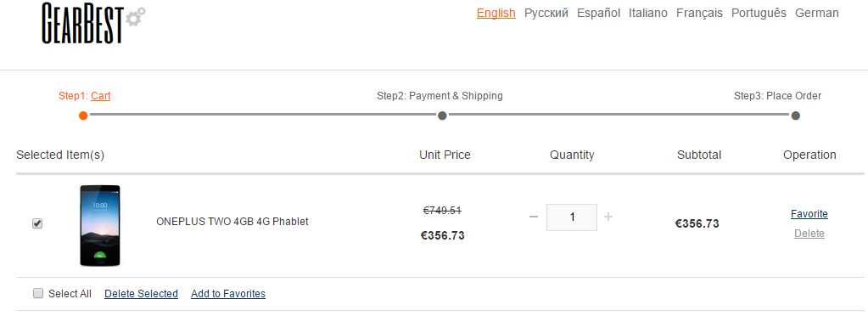Select Português language option
The image size is (868, 316).
759,13
